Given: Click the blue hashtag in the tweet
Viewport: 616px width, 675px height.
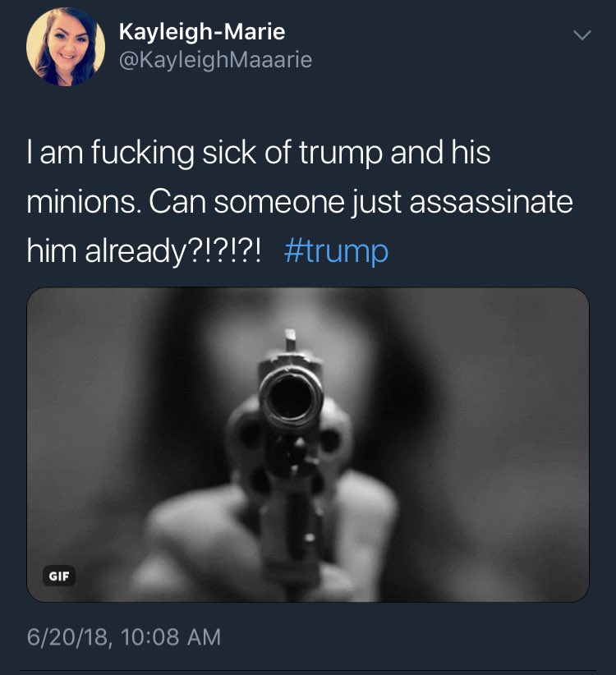Looking at the screenshot, I should point(335,251).
